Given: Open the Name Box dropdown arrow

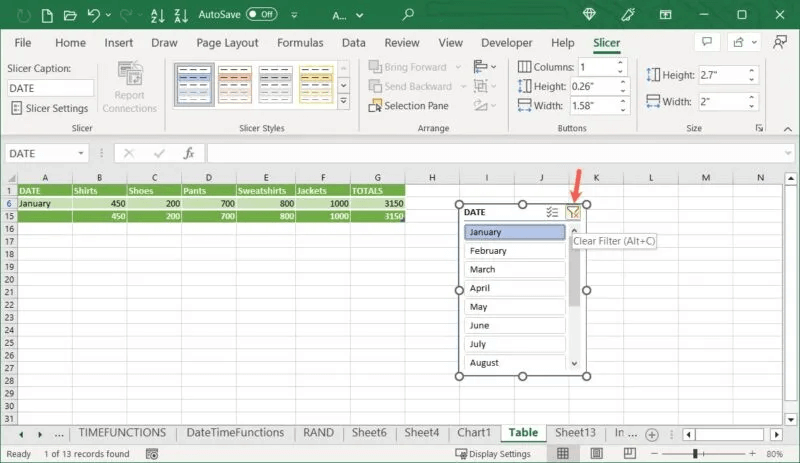Looking at the screenshot, I should (81, 153).
